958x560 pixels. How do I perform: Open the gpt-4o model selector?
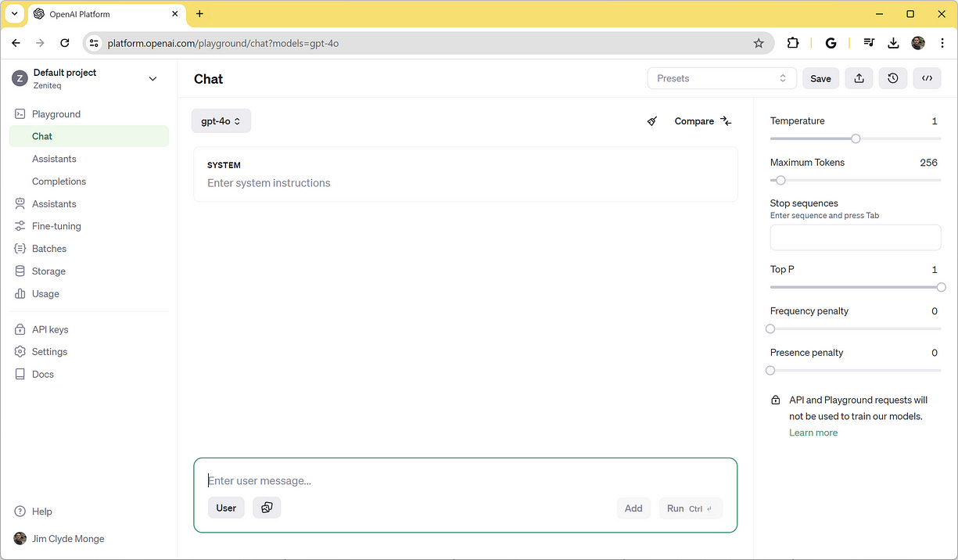[x=221, y=120]
